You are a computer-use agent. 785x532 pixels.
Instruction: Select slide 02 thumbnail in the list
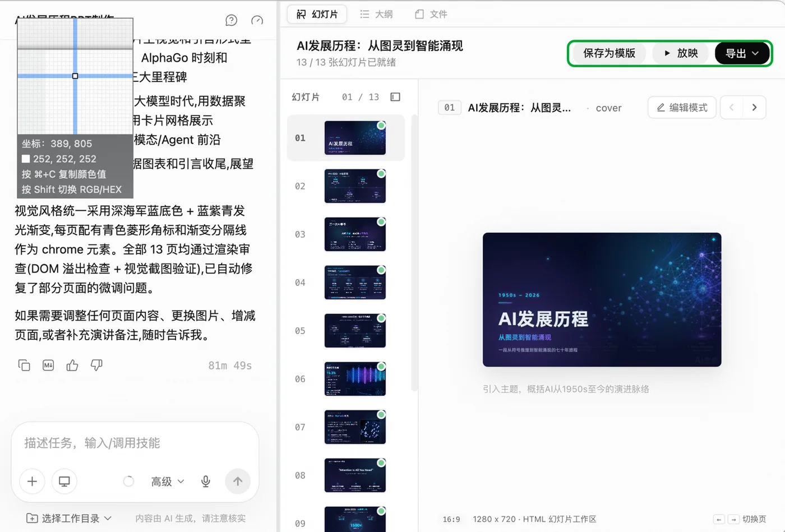(x=355, y=186)
